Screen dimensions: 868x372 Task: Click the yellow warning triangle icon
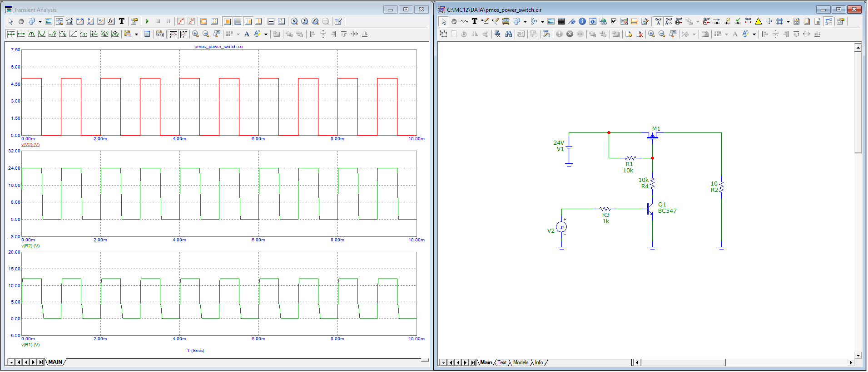pos(758,21)
